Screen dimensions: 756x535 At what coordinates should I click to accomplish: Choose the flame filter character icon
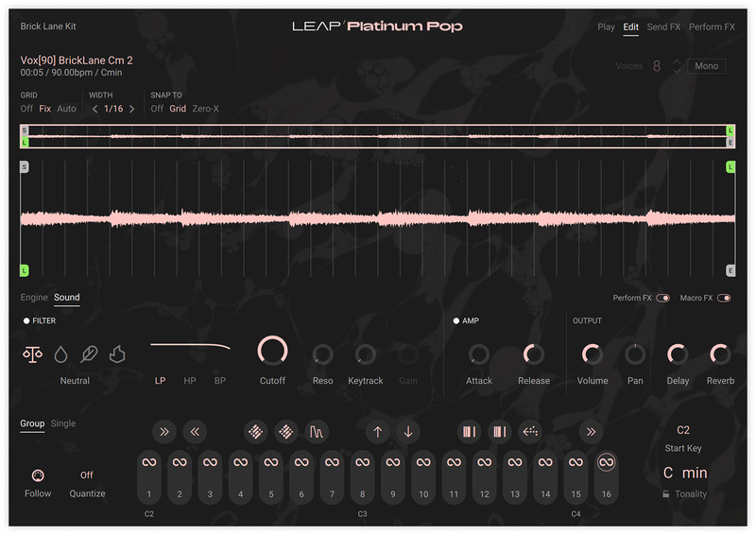pos(117,354)
